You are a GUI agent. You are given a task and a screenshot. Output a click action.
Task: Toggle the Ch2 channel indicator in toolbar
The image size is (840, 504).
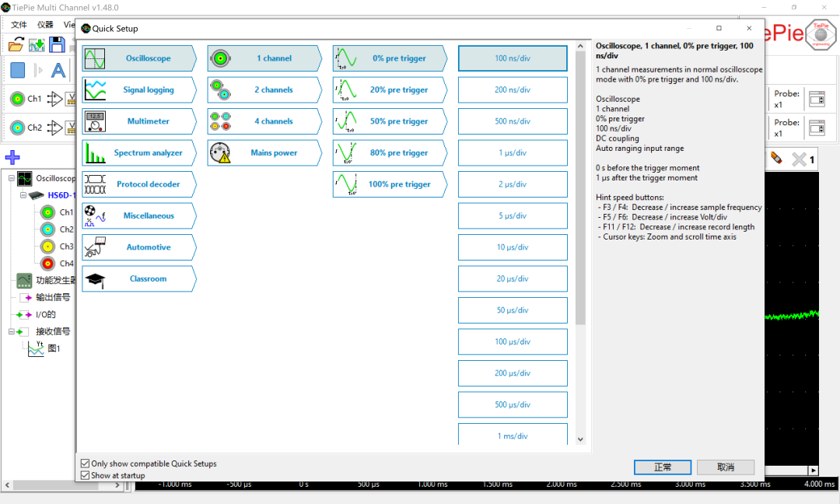point(18,128)
